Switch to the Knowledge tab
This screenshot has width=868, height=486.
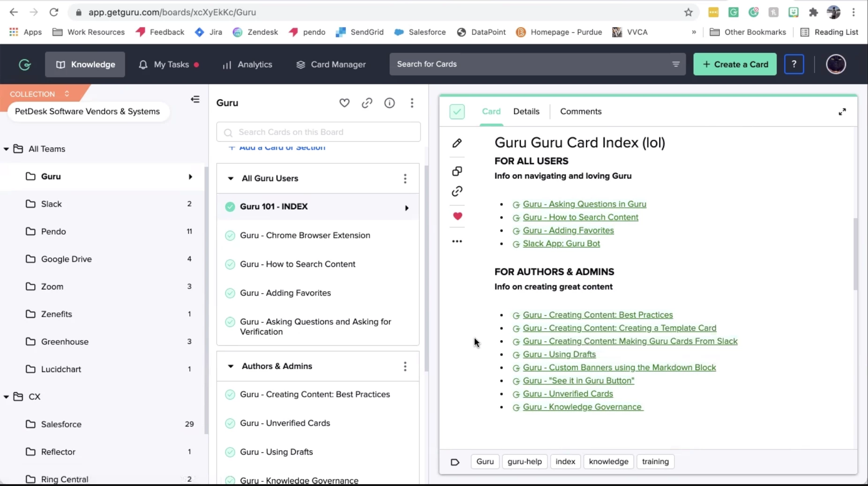point(85,64)
